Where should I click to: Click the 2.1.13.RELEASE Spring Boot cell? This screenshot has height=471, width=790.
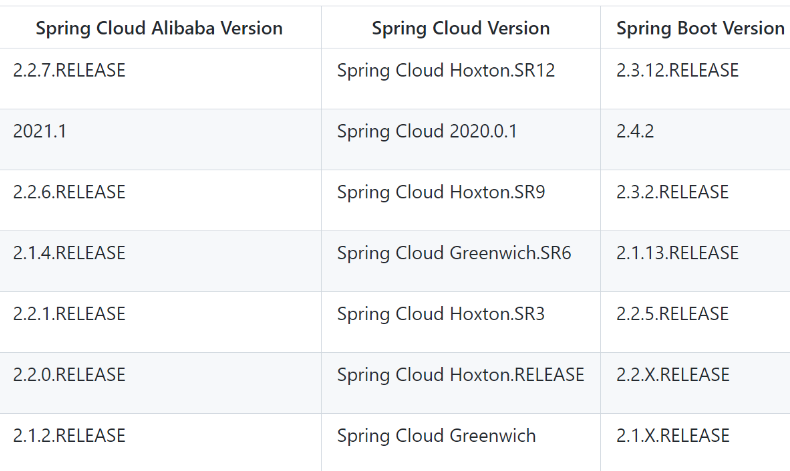click(x=677, y=253)
